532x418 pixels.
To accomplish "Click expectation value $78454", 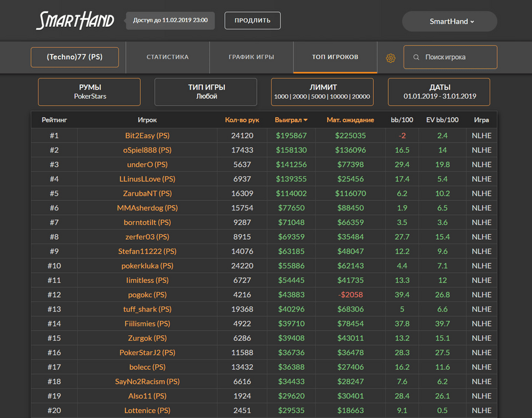I will click(x=350, y=324).
